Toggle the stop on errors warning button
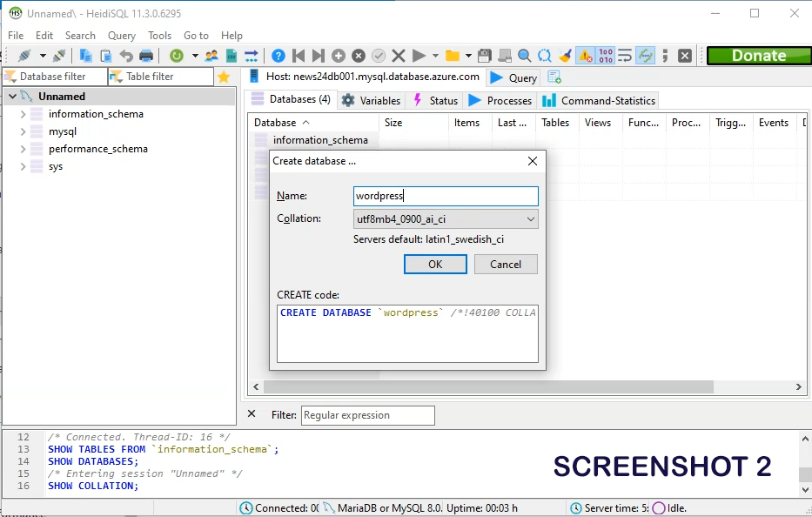Screen dimensions: 812x517 pos(585,56)
